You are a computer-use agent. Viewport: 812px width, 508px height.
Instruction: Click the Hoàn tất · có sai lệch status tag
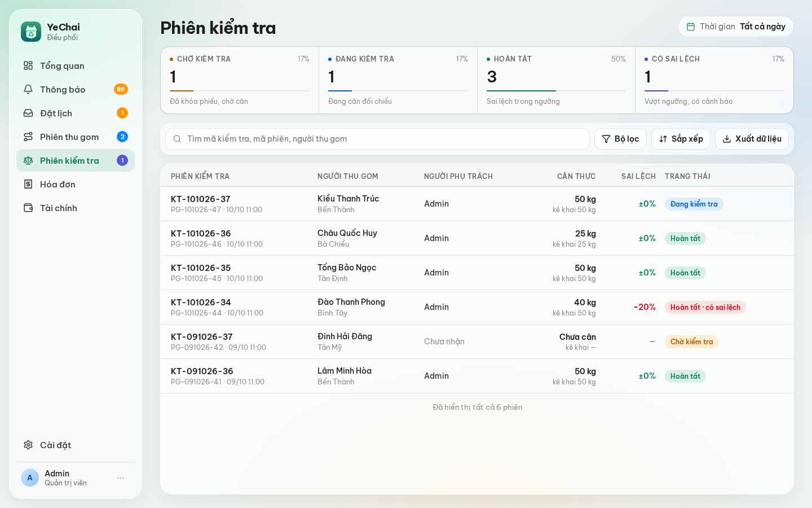click(x=705, y=308)
